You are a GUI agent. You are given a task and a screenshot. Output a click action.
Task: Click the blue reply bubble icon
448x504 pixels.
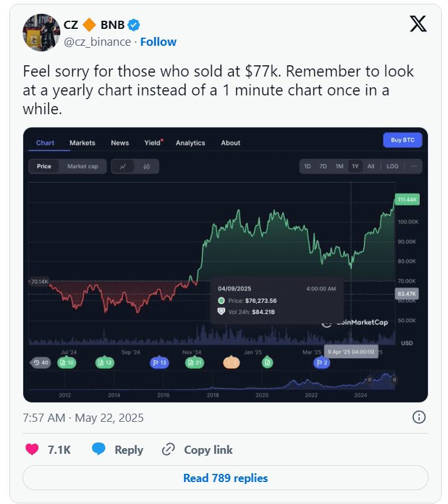[99, 449]
